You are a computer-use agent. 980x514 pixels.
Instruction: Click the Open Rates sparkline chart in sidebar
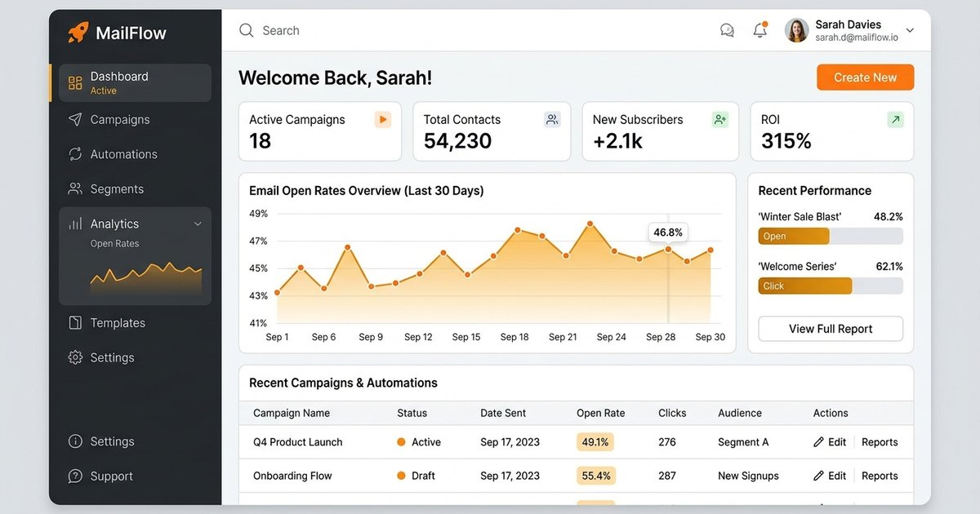146,277
